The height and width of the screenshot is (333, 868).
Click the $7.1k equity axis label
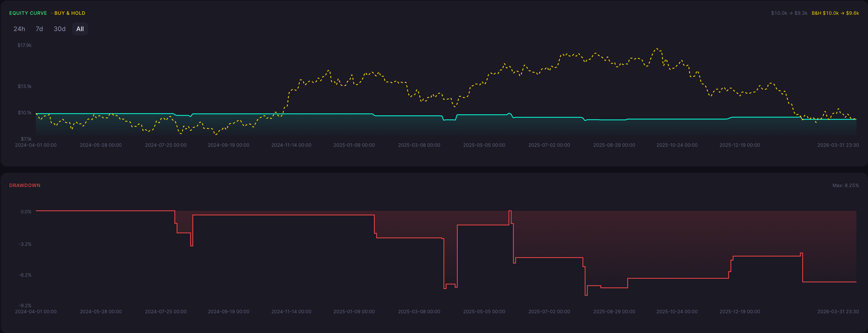(26, 139)
